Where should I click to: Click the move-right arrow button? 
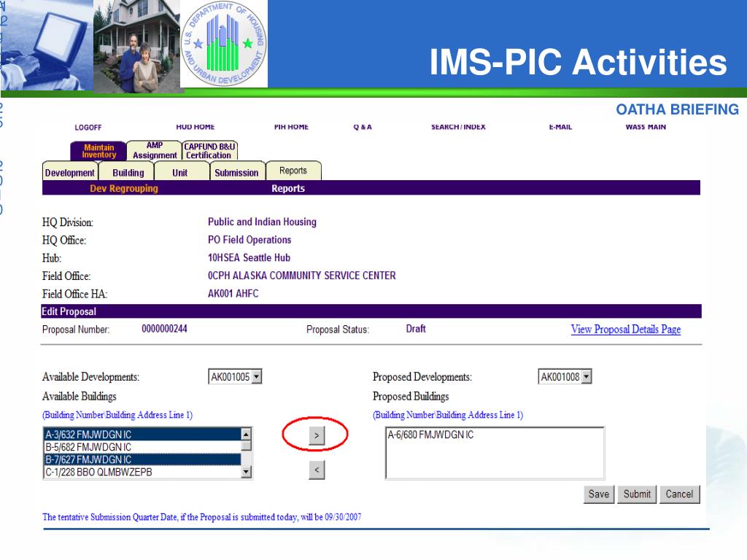(x=317, y=435)
